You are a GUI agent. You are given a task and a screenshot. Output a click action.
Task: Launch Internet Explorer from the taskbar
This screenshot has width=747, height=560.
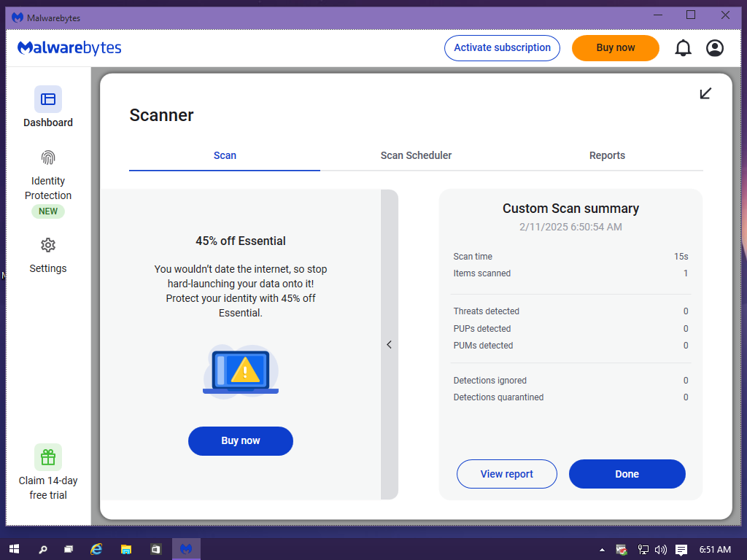point(97,550)
